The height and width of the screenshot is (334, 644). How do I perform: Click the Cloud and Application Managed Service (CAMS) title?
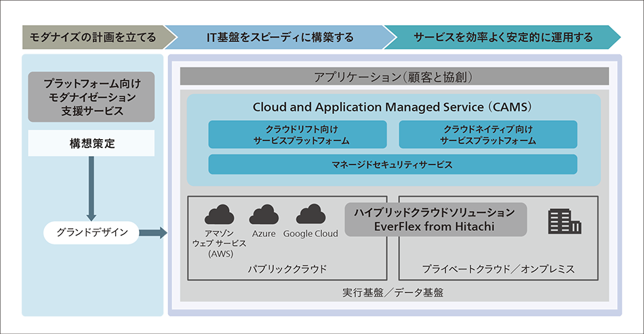click(x=393, y=107)
